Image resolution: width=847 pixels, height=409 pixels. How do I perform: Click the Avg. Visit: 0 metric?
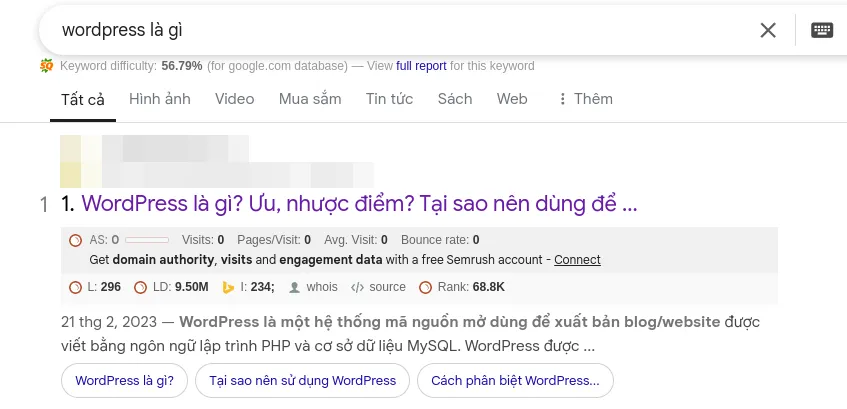356,240
